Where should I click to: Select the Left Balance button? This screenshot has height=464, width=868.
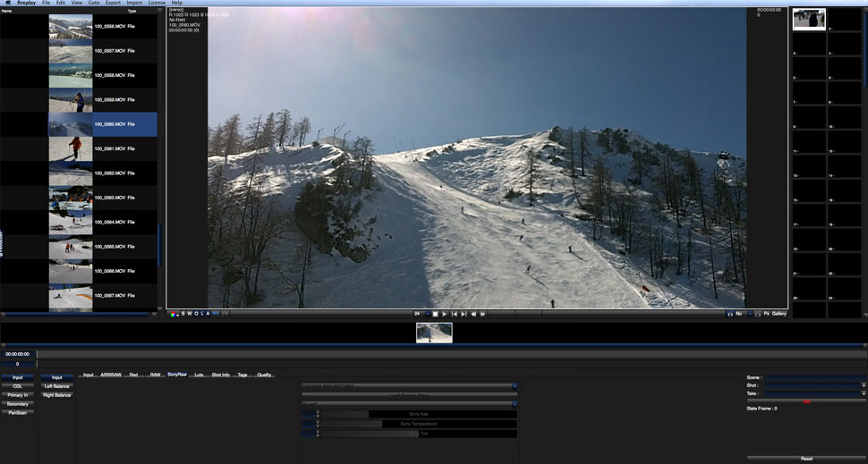[x=56, y=386]
